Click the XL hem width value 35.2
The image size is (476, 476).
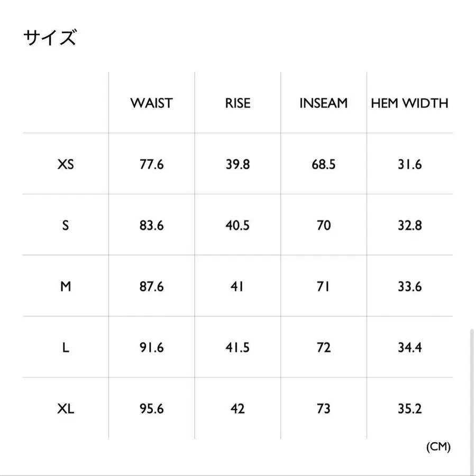point(409,409)
